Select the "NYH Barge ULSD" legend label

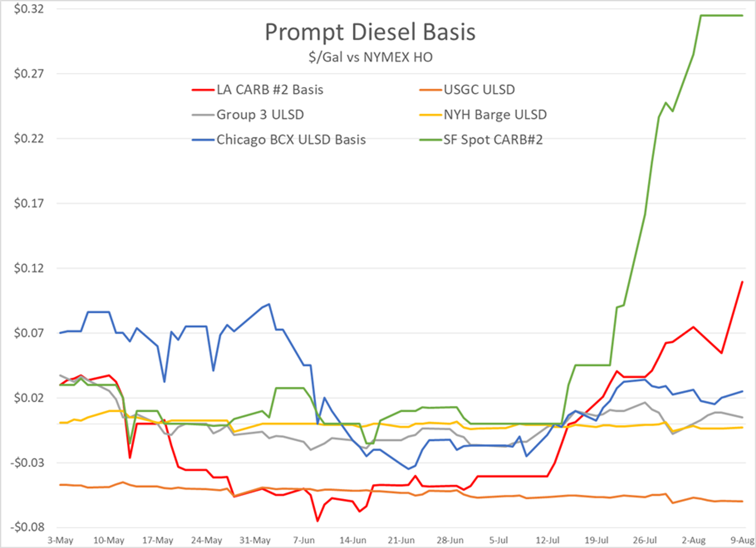coord(495,115)
